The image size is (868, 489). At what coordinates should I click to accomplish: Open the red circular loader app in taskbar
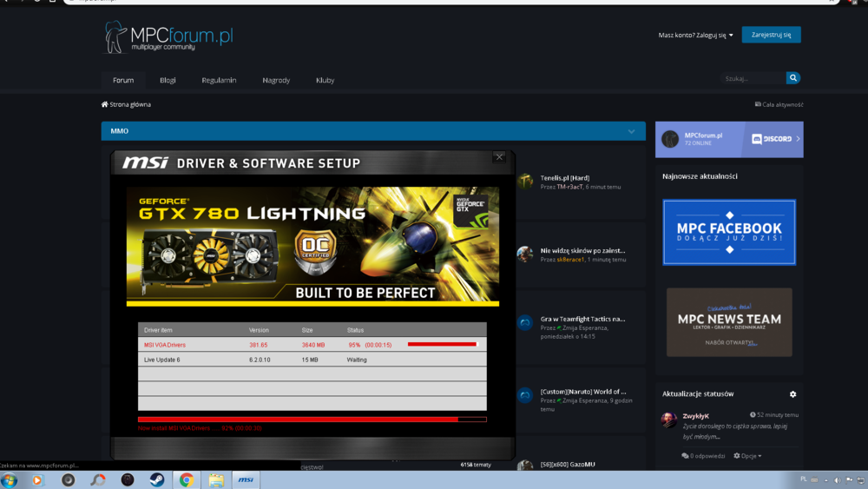click(98, 480)
